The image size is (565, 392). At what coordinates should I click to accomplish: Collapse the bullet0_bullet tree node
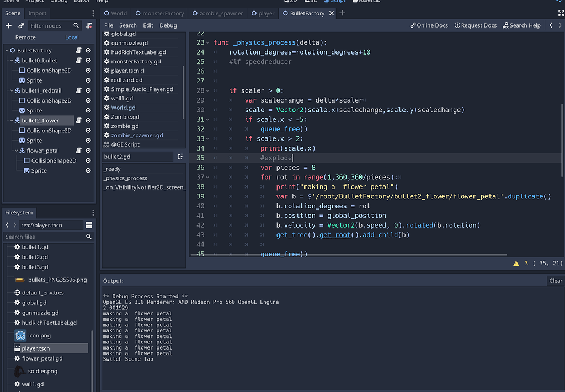(x=12, y=61)
